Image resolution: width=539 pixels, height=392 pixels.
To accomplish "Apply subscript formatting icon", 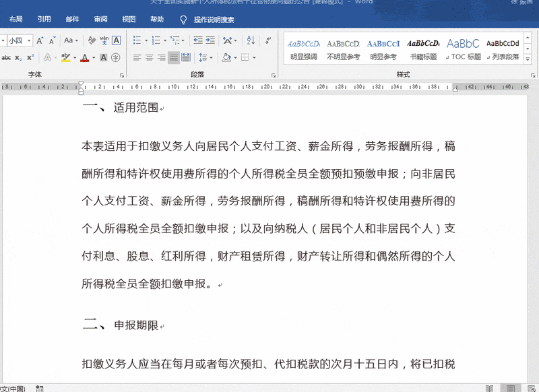I will tap(17, 57).
